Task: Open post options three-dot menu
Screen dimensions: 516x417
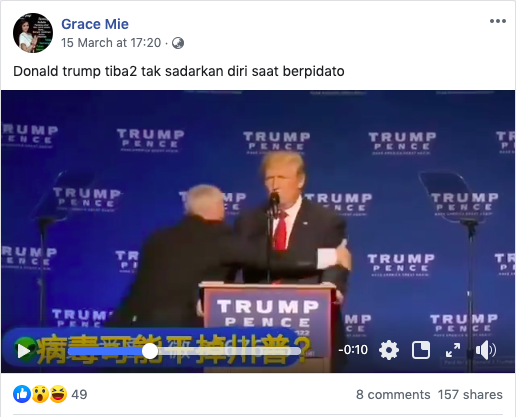Action: point(498,21)
